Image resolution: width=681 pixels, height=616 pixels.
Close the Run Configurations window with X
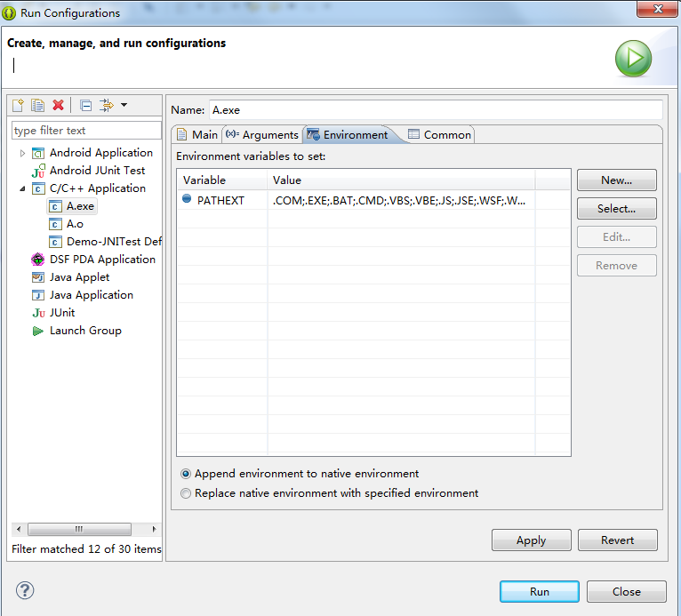click(x=658, y=9)
